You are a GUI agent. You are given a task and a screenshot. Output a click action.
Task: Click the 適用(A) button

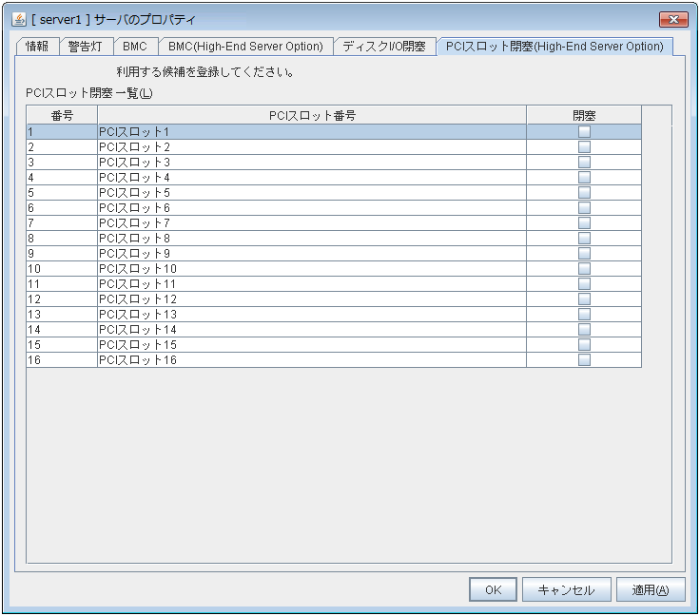(651, 589)
